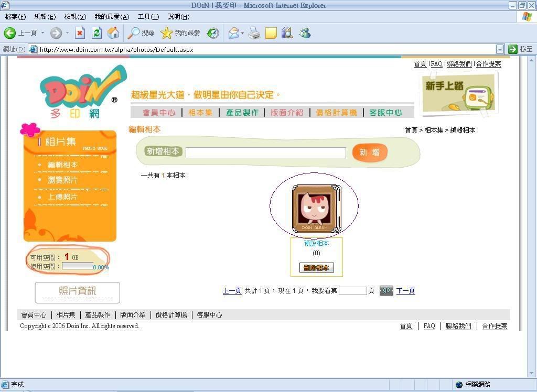Click the yellow note Discuss icon
The width and height of the screenshot is (537, 392).
(271, 34)
